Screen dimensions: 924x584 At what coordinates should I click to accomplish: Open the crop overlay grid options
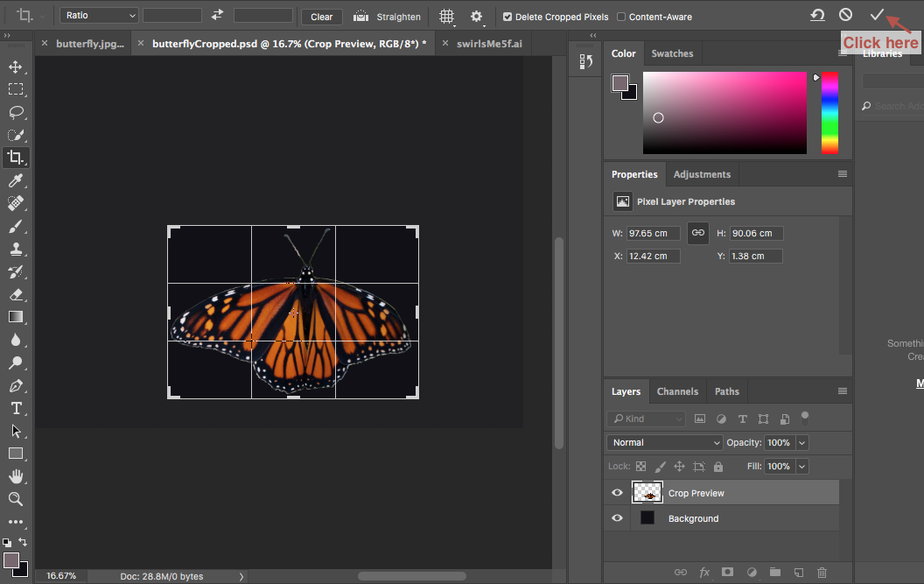tap(447, 18)
